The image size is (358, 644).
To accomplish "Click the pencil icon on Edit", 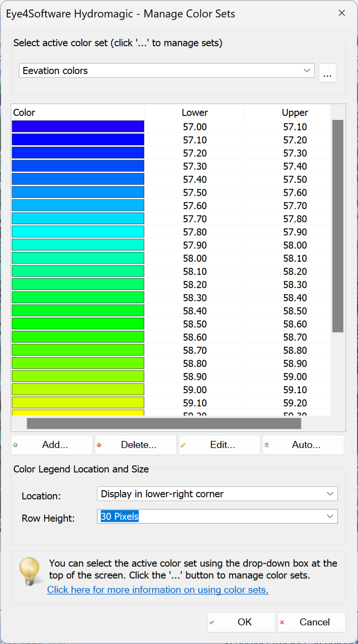I will click(x=183, y=445).
